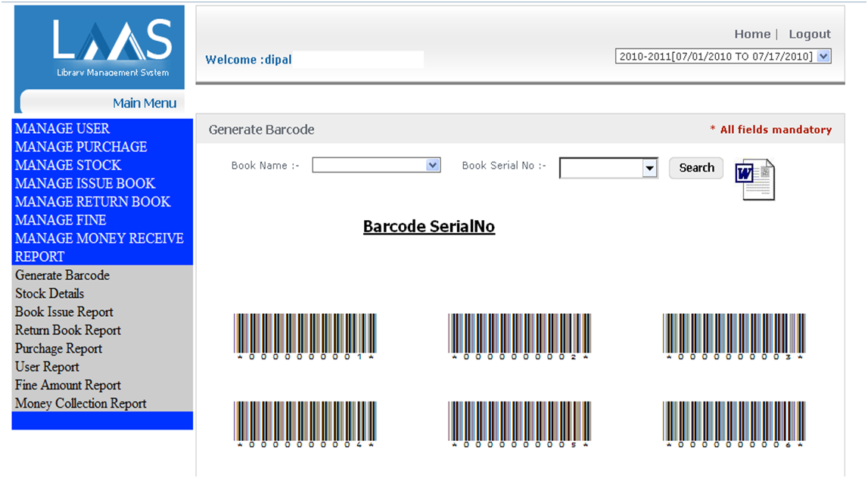Screen dimensions: 868x478
Task: Click the Main Menu label
Action: pos(145,103)
